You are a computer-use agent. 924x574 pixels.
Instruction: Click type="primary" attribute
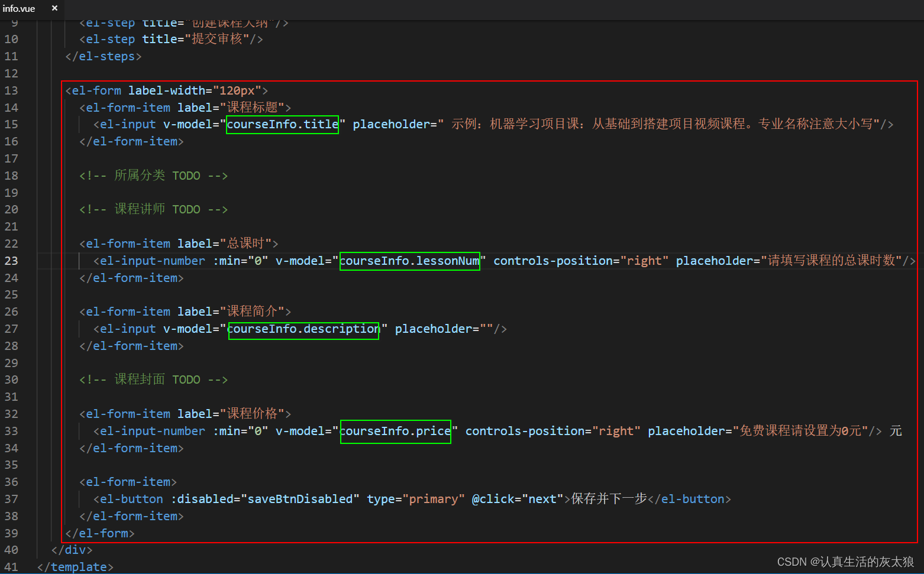click(415, 499)
